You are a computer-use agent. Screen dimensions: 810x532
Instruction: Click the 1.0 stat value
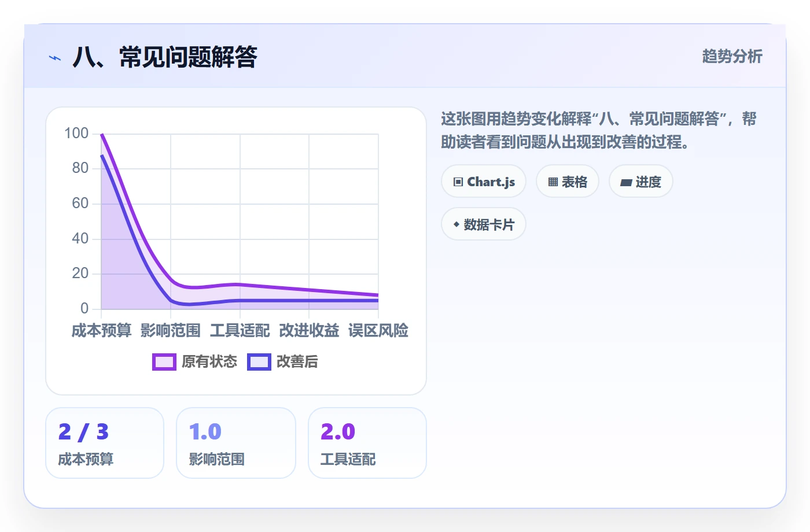[x=205, y=432]
